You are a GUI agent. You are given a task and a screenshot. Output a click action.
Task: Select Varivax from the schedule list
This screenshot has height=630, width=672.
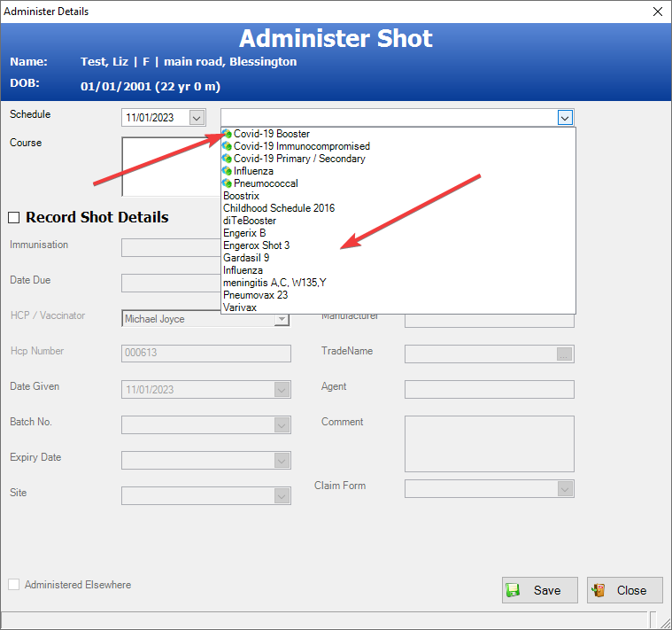pos(239,307)
